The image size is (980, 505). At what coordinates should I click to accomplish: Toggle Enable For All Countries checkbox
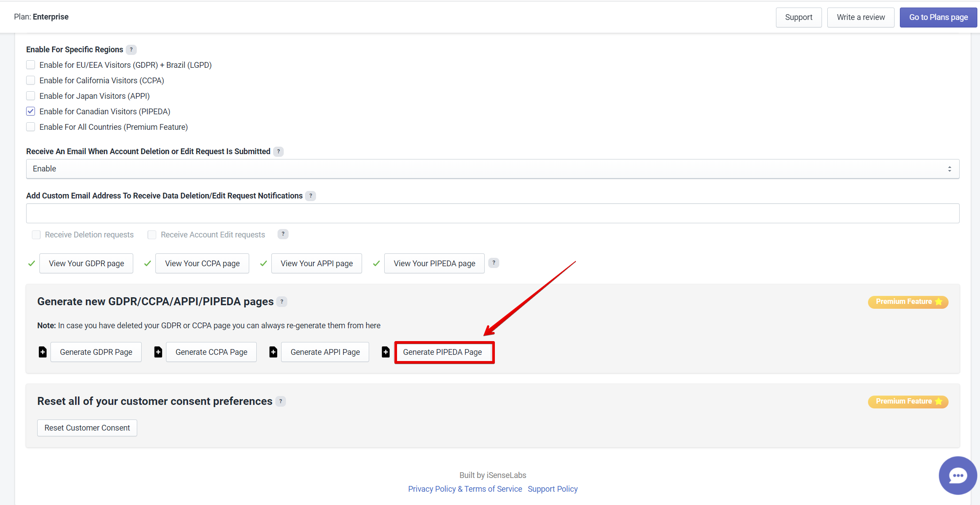click(x=31, y=127)
